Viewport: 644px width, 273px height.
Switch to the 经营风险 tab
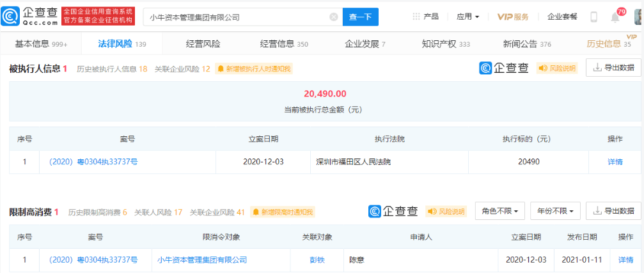[203, 44]
